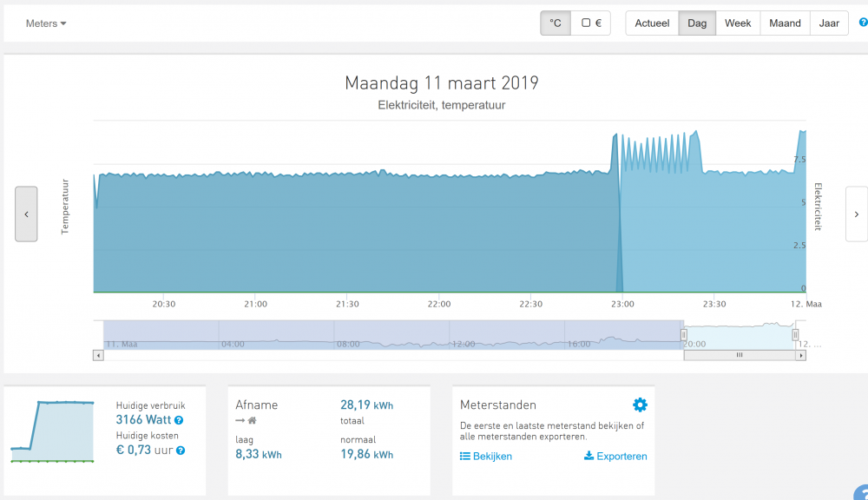
Task: Open the Meters dropdown menu
Action: click(x=46, y=23)
